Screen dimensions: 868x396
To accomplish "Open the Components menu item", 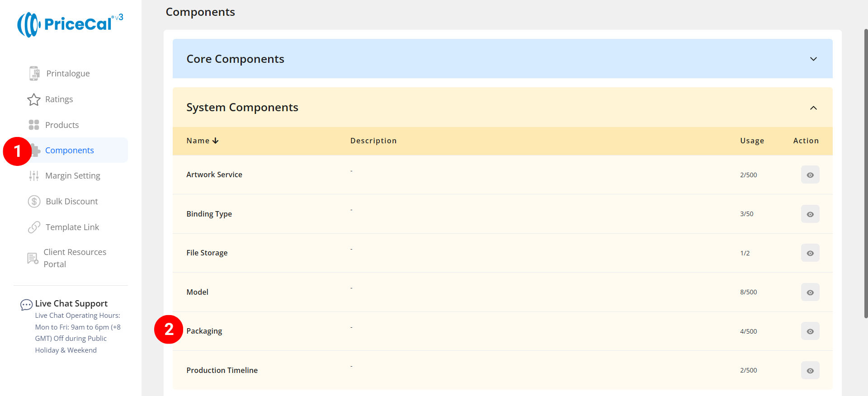I will (x=70, y=151).
